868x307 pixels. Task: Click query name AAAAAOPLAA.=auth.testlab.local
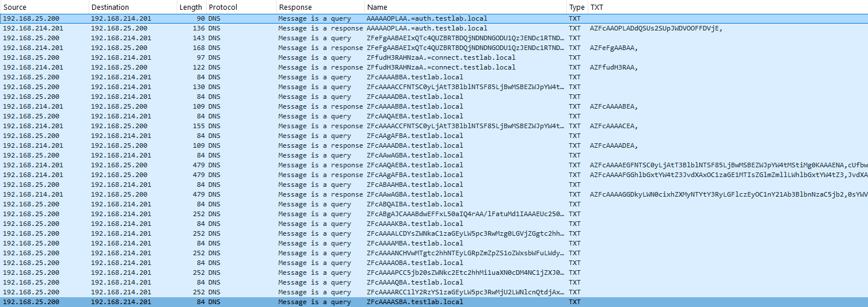click(x=427, y=18)
